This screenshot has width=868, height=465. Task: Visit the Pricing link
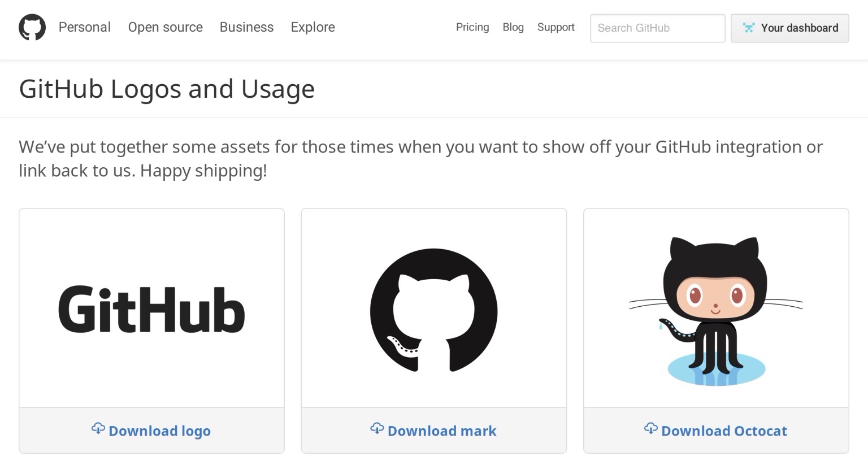[x=472, y=27]
